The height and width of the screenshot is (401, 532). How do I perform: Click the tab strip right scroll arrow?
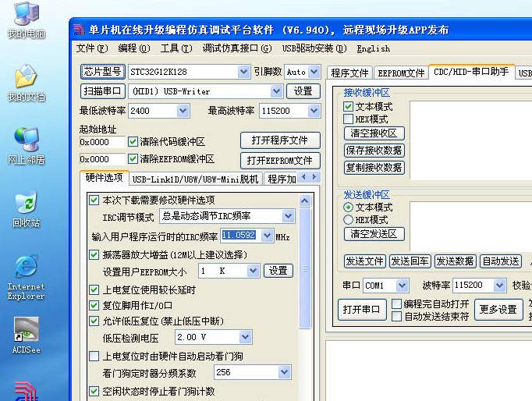coord(314,177)
